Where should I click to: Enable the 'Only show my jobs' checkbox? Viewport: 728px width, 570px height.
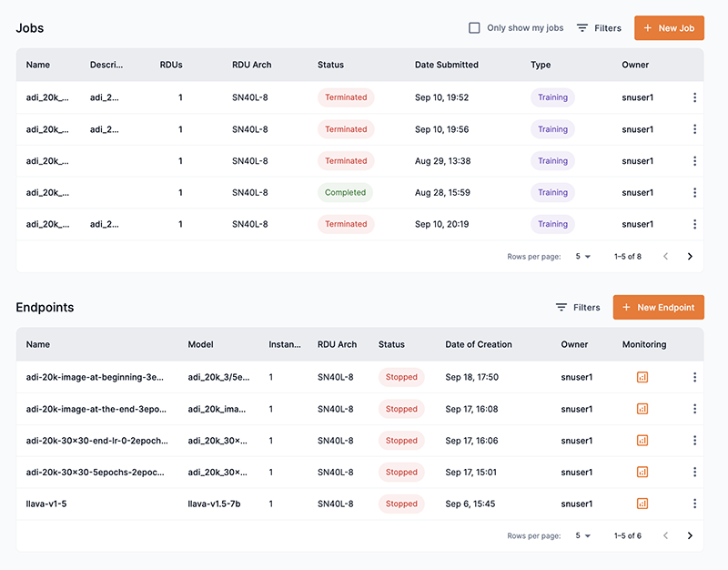(x=474, y=27)
